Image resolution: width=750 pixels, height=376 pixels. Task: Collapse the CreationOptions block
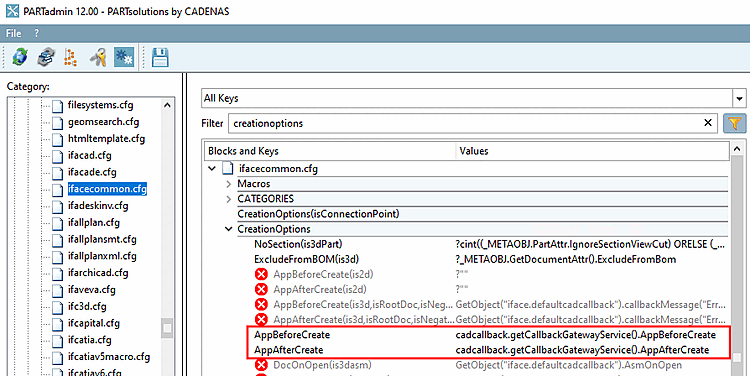click(229, 229)
